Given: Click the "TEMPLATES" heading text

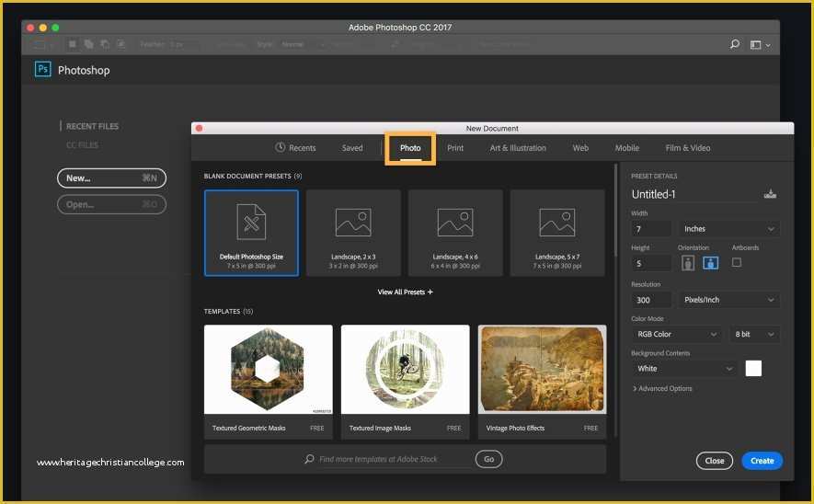Looking at the screenshot, I should pyautogui.click(x=222, y=312).
